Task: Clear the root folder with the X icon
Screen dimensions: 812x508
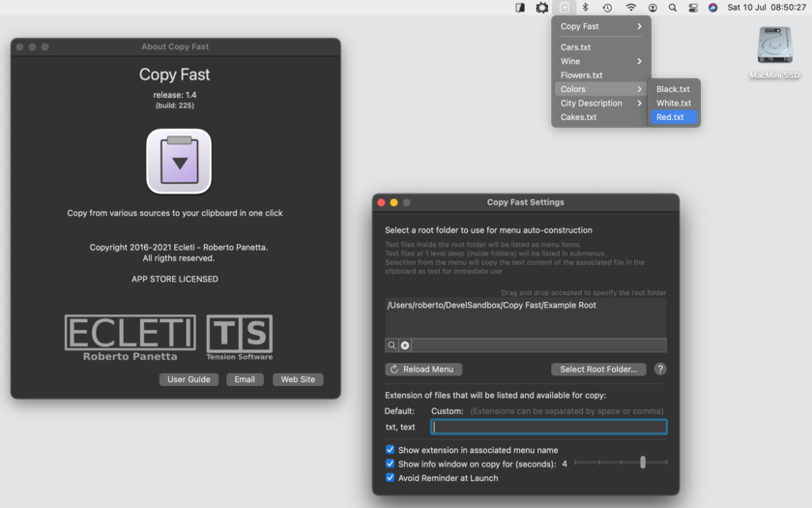Action: (x=405, y=345)
